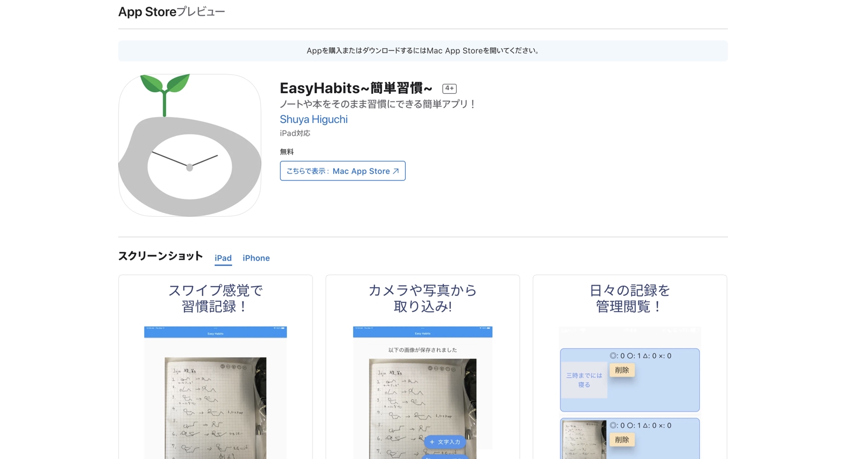868x459 pixels.
Task: Click the iPad対応 compatibility text
Action: 295,133
